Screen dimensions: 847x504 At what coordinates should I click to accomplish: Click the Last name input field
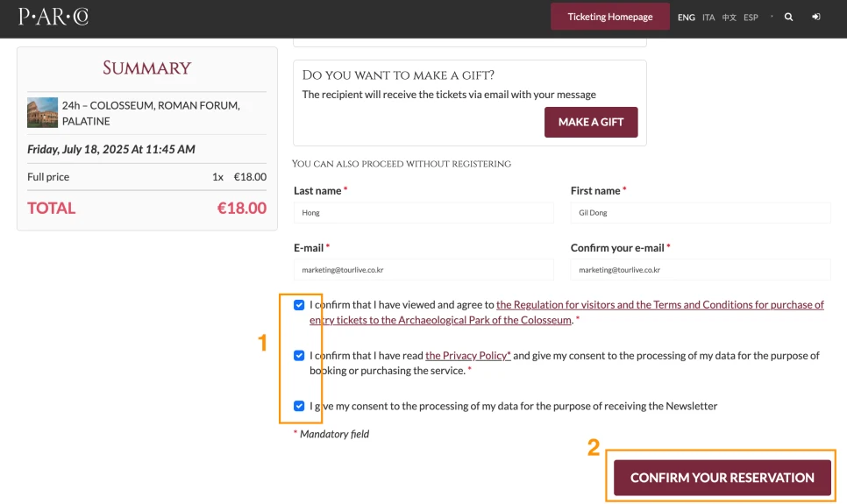click(x=423, y=213)
